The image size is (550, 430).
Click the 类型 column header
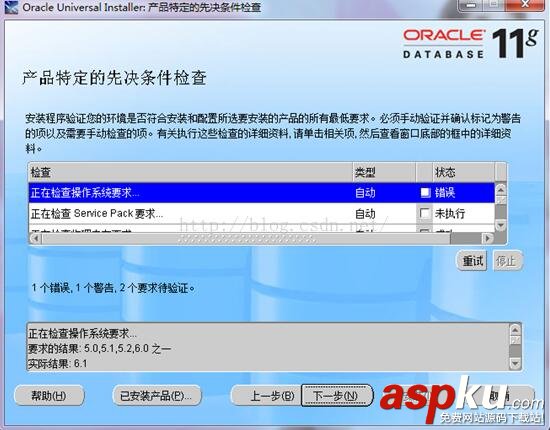[x=384, y=172]
